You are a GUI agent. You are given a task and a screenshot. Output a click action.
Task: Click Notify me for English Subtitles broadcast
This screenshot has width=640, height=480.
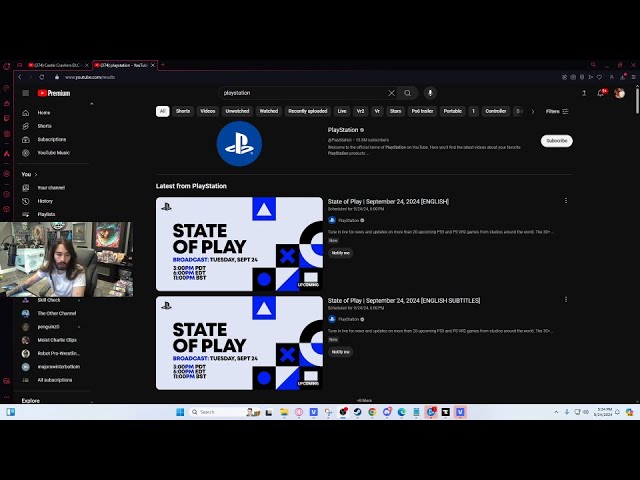340,352
